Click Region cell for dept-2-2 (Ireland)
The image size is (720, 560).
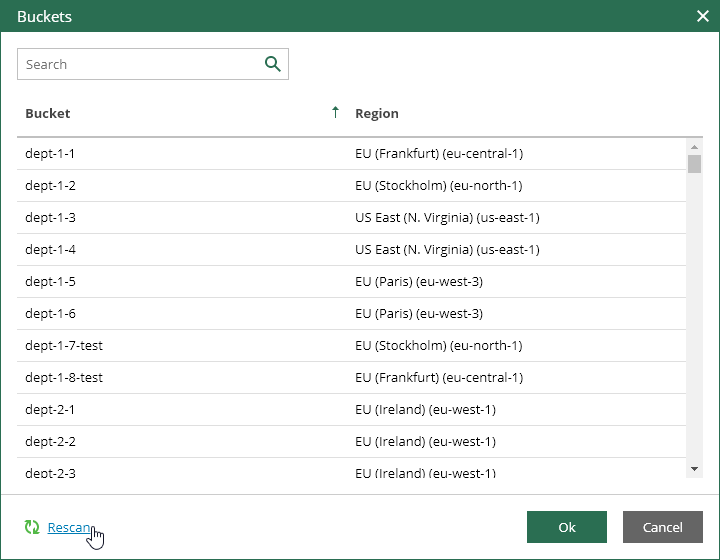(425, 442)
